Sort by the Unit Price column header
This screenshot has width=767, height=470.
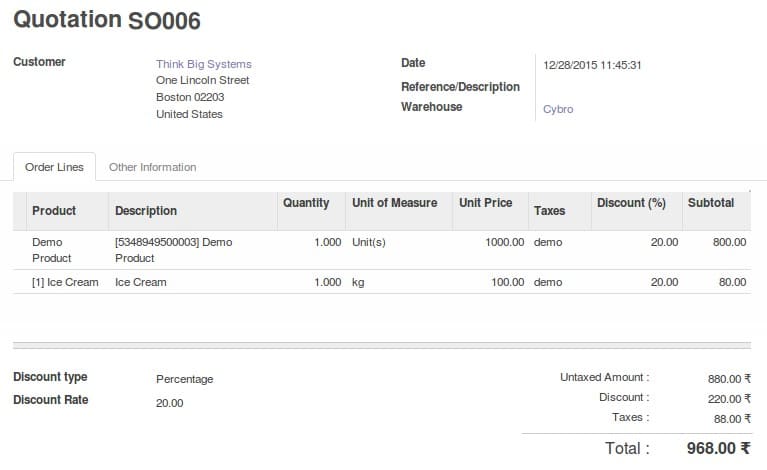tap(485, 203)
